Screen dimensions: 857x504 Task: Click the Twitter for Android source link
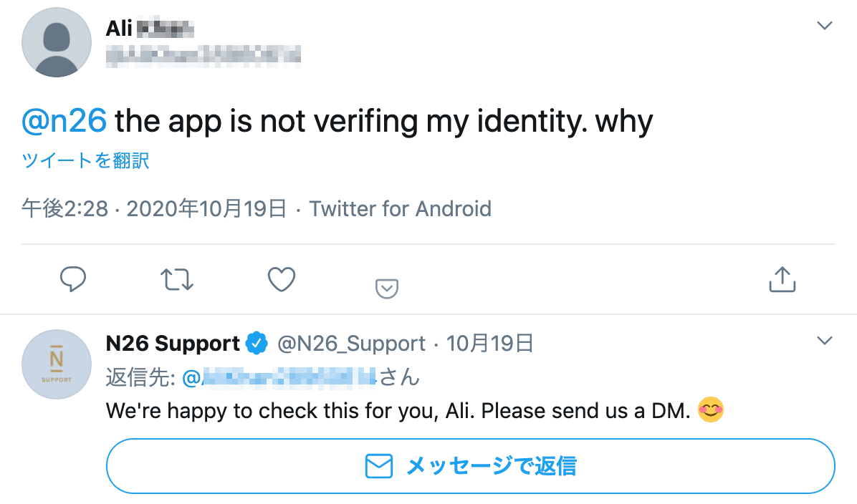tap(400, 209)
